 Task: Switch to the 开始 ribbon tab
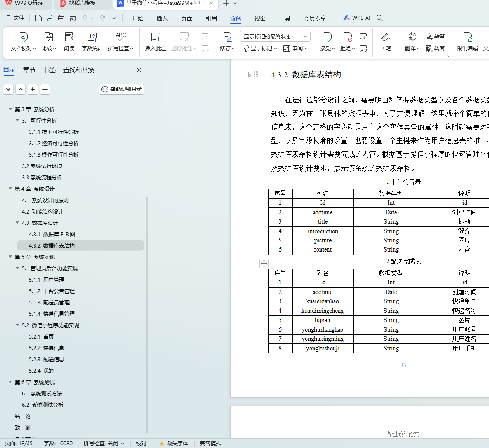pos(137,18)
